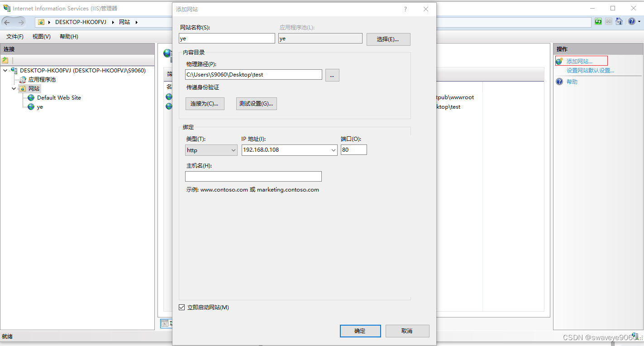Viewport: 644px width, 346px height.
Task: Click the help icon beside 帮助 in the actions pane
Action: click(560, 82)
